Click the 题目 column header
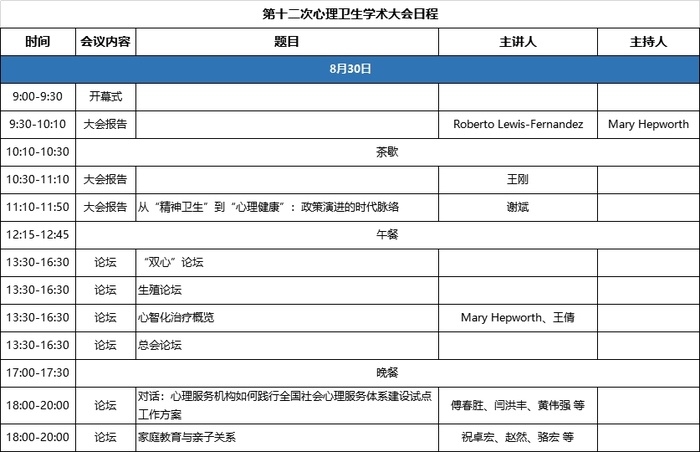This screenshot has height=452, width=700. point(286,42)
